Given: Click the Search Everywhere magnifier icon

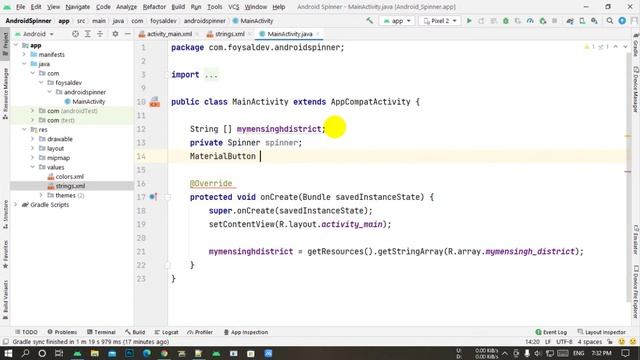Looking at the screenshot, I should (610, 20).
